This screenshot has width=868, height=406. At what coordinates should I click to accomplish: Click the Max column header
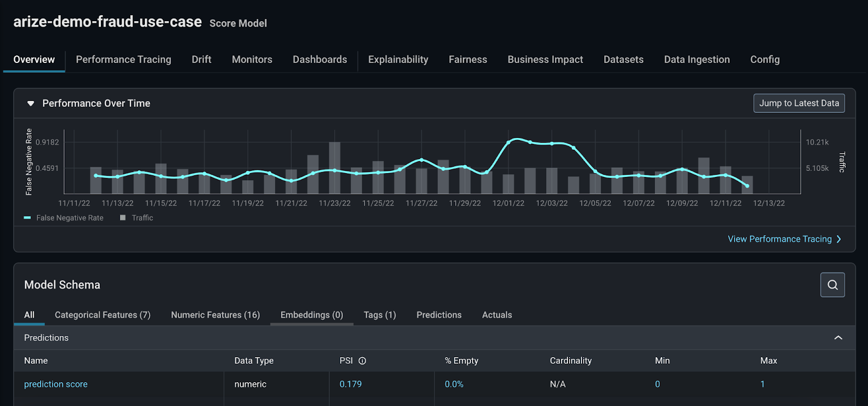769,361
